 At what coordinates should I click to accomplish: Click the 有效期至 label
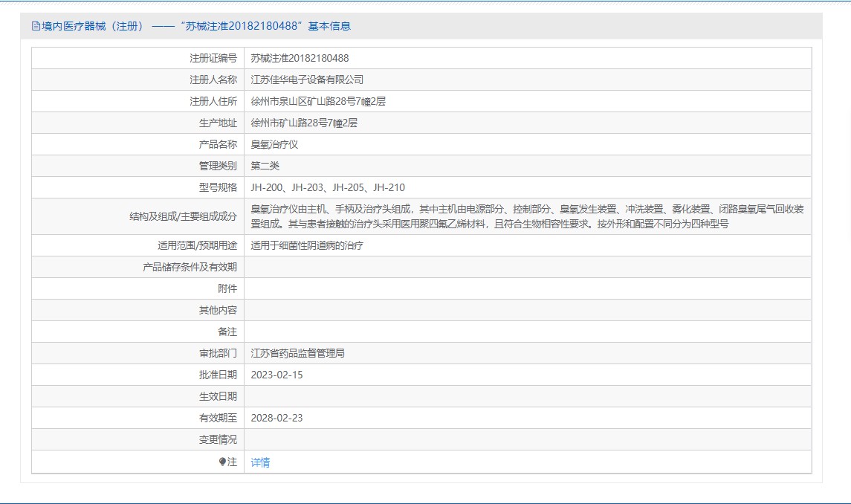click(x=218, y=419)
